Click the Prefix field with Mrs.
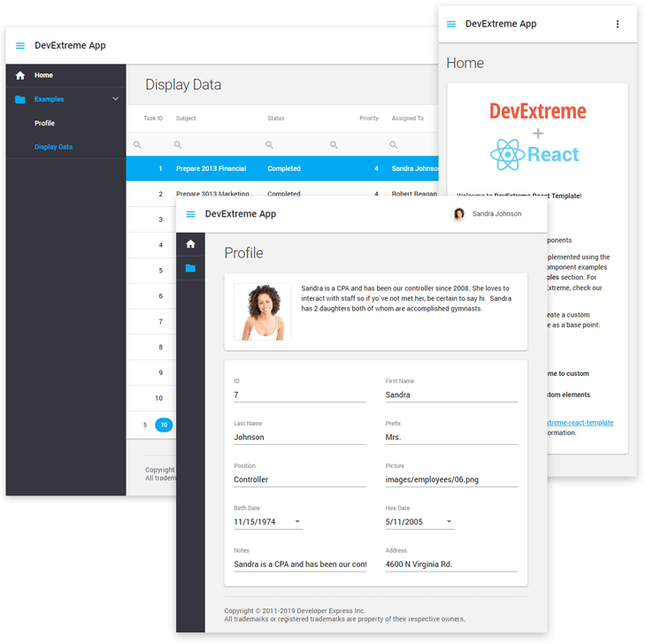Image resolution: width=646 pixels, height=644 pixels. click(451, 437)
